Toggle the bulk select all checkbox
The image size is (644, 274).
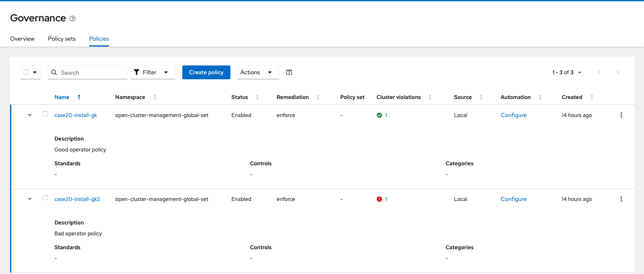[x=26, y=72]
